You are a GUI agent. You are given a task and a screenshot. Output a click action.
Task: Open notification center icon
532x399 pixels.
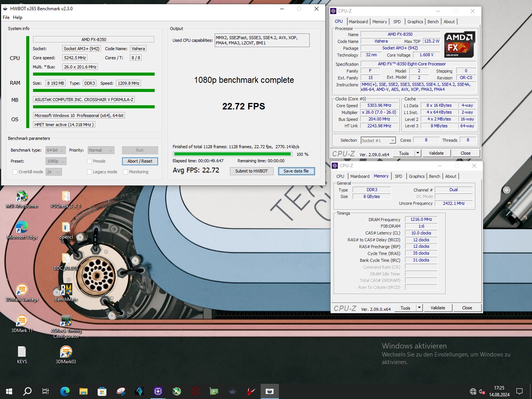coord(519,391)
